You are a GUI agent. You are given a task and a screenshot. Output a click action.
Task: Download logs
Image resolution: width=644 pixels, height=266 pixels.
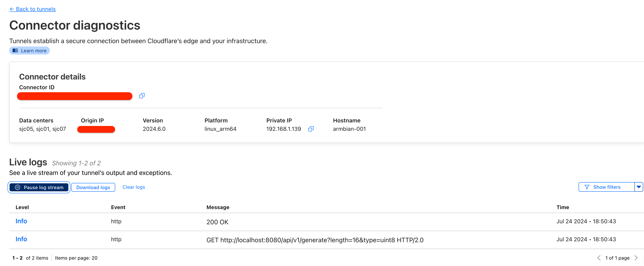coord(93,187)
